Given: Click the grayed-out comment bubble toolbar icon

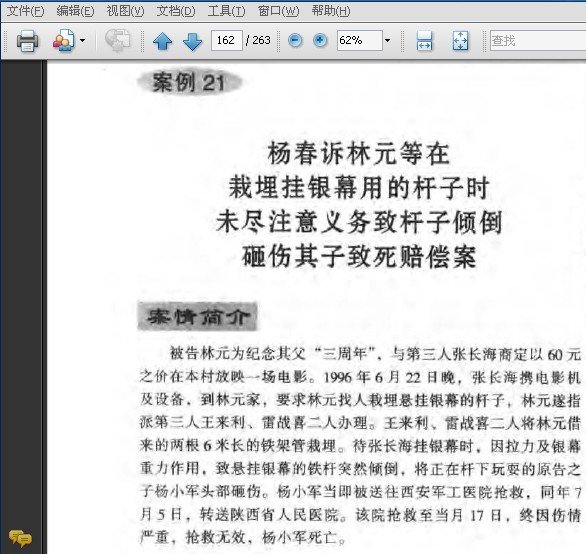Looking at the screenshot, I should (x=117, y=40).
